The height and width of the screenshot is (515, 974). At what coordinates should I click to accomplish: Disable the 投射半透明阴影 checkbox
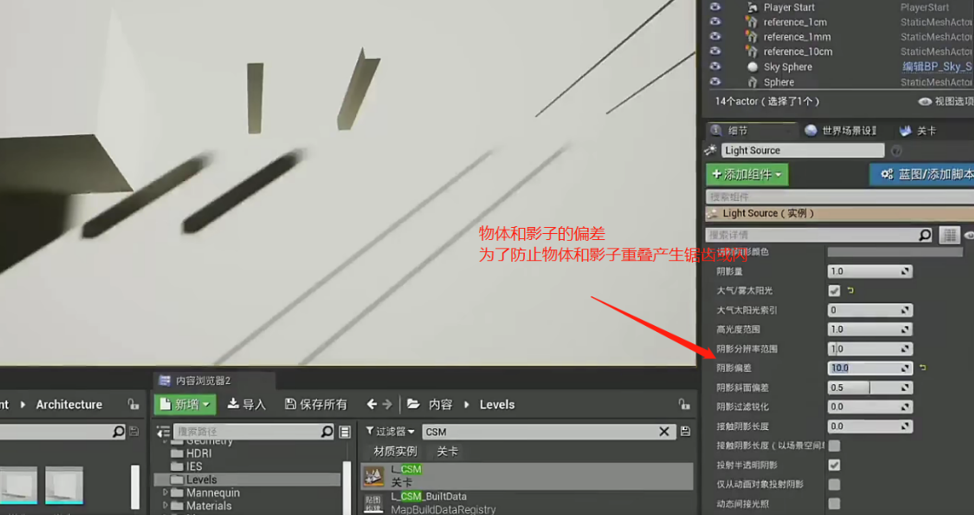tap(834, 465)
